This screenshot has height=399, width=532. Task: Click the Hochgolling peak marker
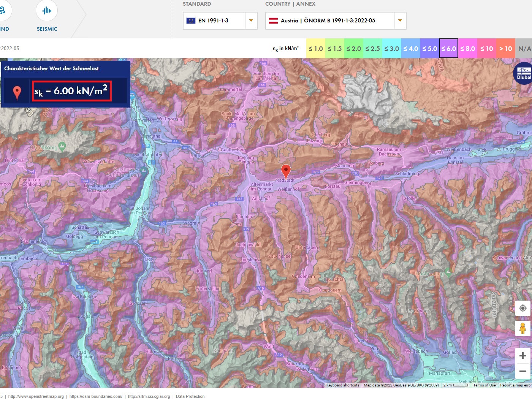point(448,272)
